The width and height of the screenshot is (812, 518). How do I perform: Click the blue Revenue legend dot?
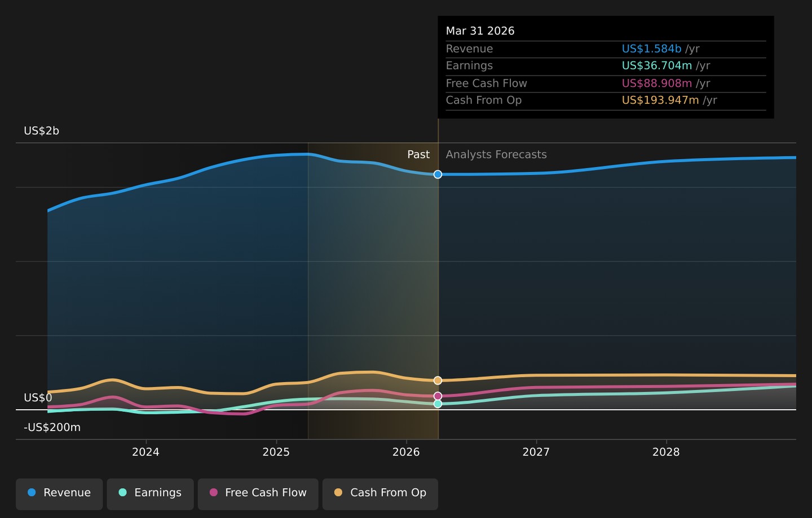tap(32, 493)
